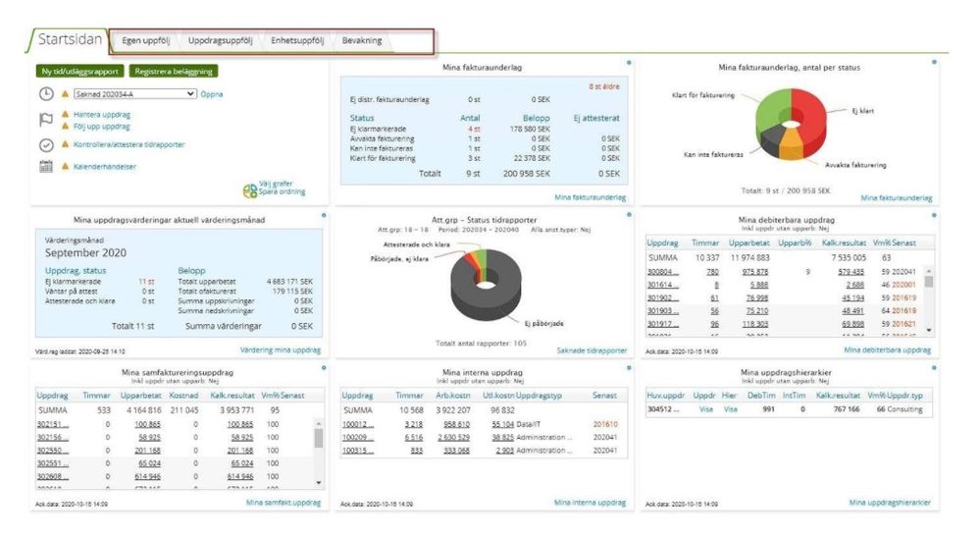The image size is (980, 538).
Task: Click warning triangle beside Saknad 202034-A
Action: (x=65, y=94)
